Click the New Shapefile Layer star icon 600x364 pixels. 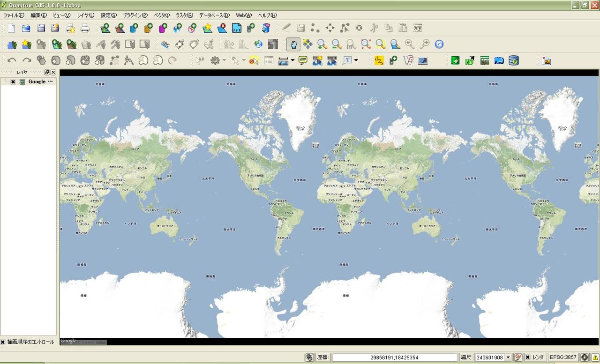coord(207,28)
